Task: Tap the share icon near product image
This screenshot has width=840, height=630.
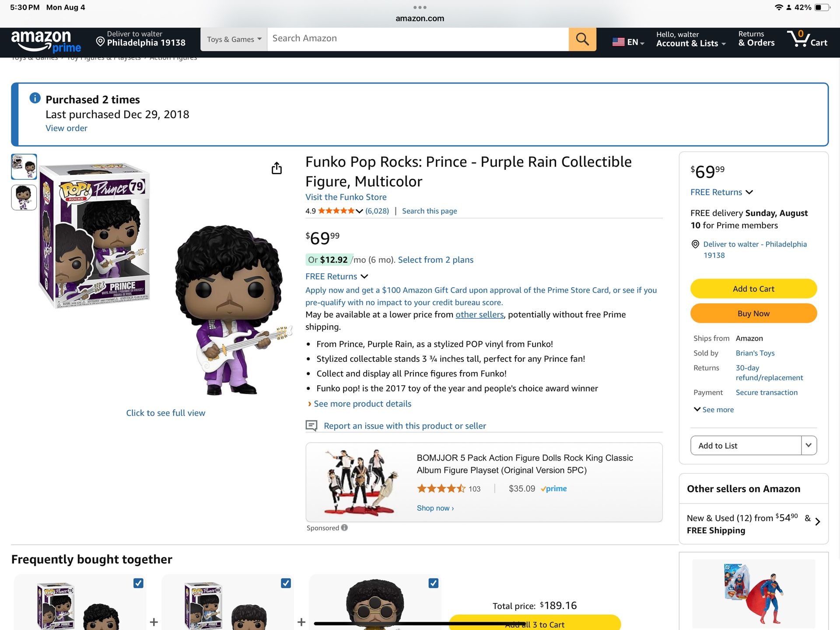Action: [x=276, y=168]
